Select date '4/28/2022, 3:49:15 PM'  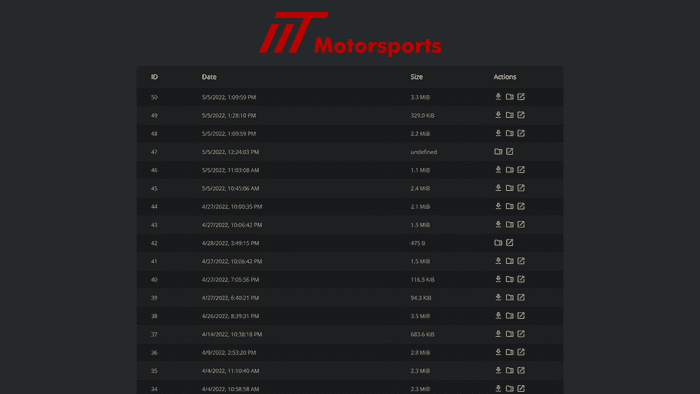click(x=230, y=243)
